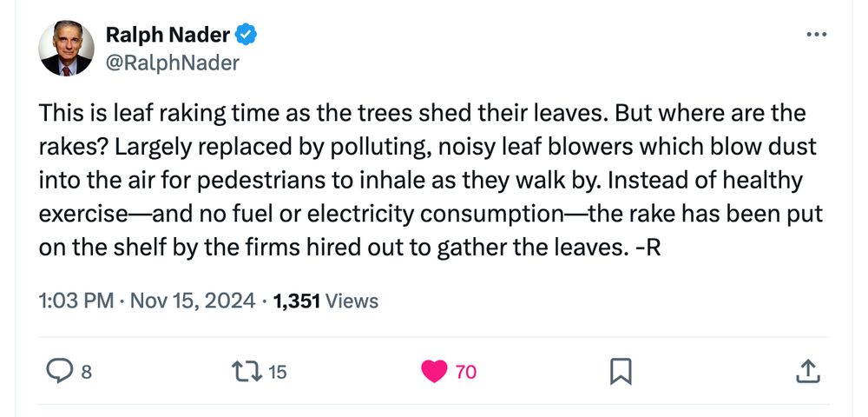Image resolution: width=868 pixels, height=417 pixels.
Task: Click the "-R" signature ending the tweet
Action: coord(648,247)
